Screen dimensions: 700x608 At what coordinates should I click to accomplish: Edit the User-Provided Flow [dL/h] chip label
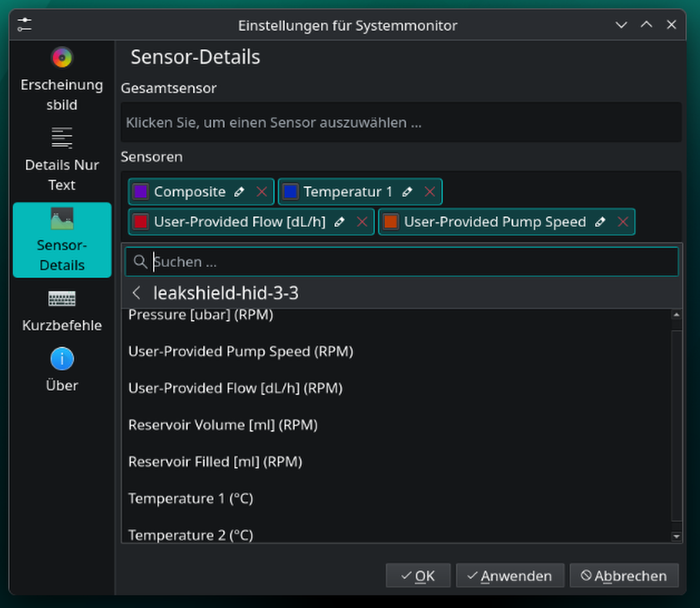[339, 222]
